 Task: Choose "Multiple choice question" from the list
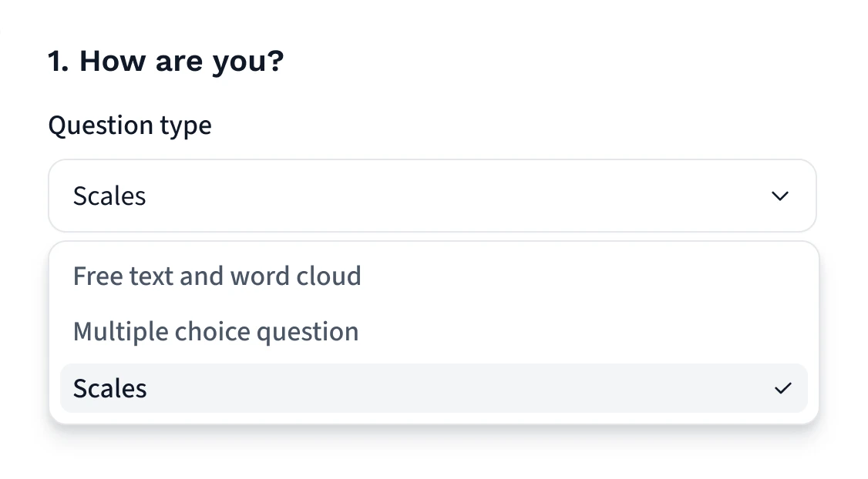click(x=216, y=332)
